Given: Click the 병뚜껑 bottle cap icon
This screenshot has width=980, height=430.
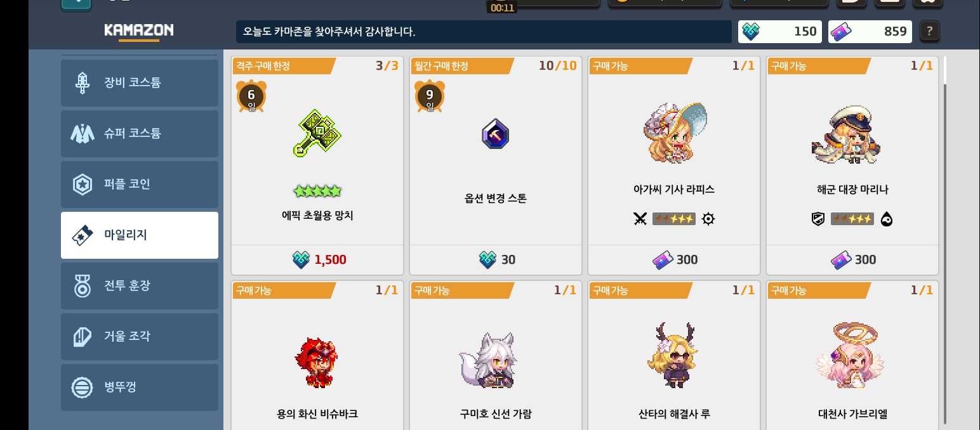Looking at the screenshot, I should (83, 387).
